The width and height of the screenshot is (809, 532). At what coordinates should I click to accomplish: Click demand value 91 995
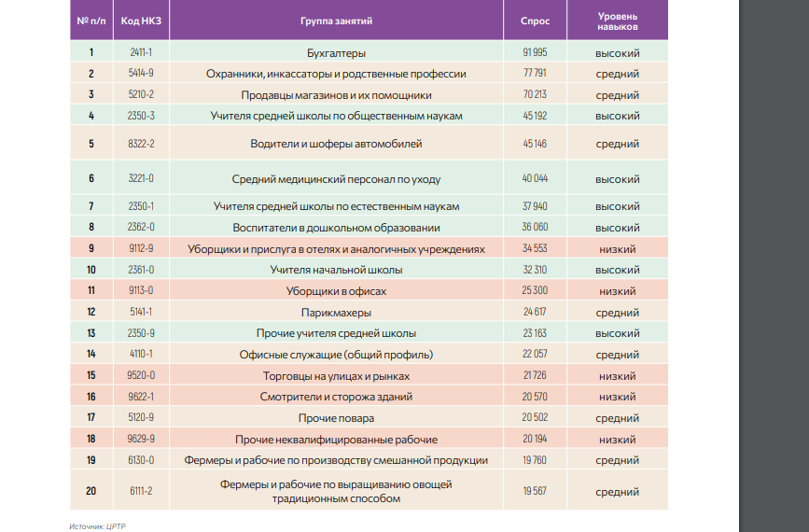click(x=535, y=52)
